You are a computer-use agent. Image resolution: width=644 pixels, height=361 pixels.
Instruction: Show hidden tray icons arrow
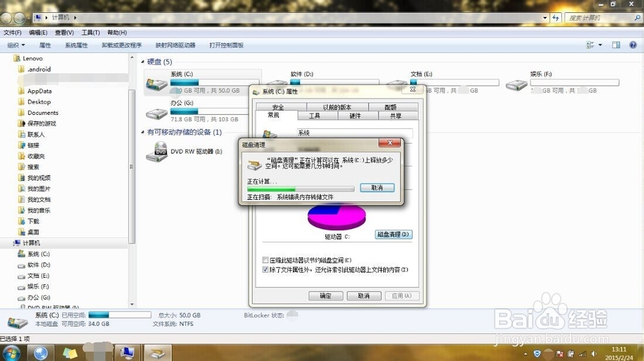pos(526,354)
